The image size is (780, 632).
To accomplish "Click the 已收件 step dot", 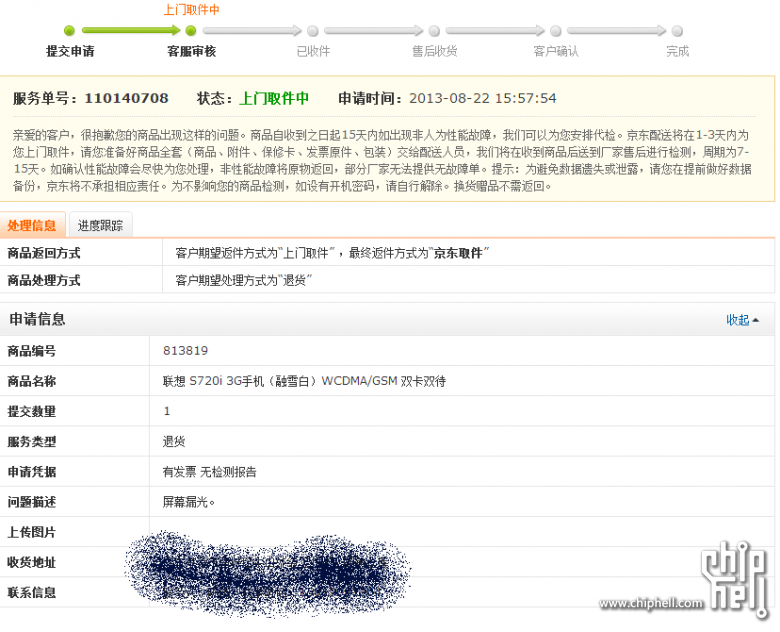I will 313,31.
